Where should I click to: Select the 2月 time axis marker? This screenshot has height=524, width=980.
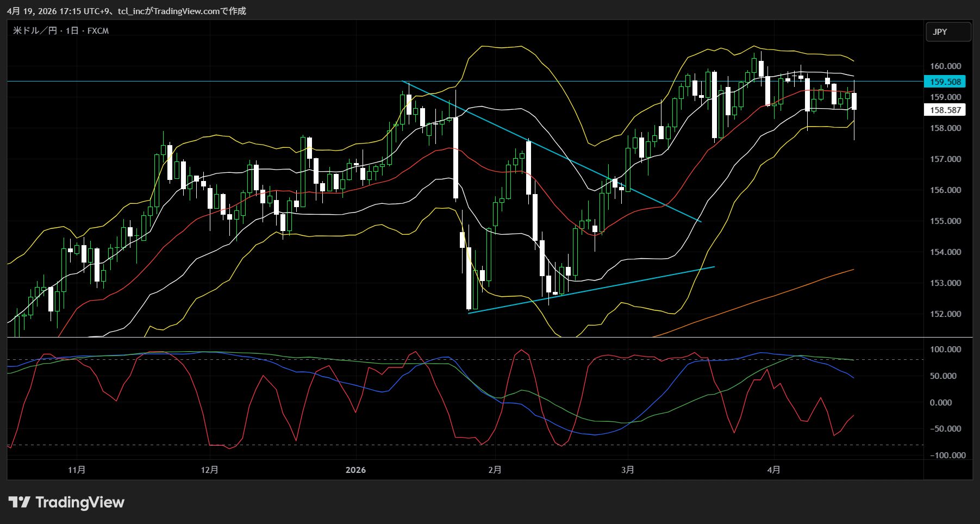(495, 470)
